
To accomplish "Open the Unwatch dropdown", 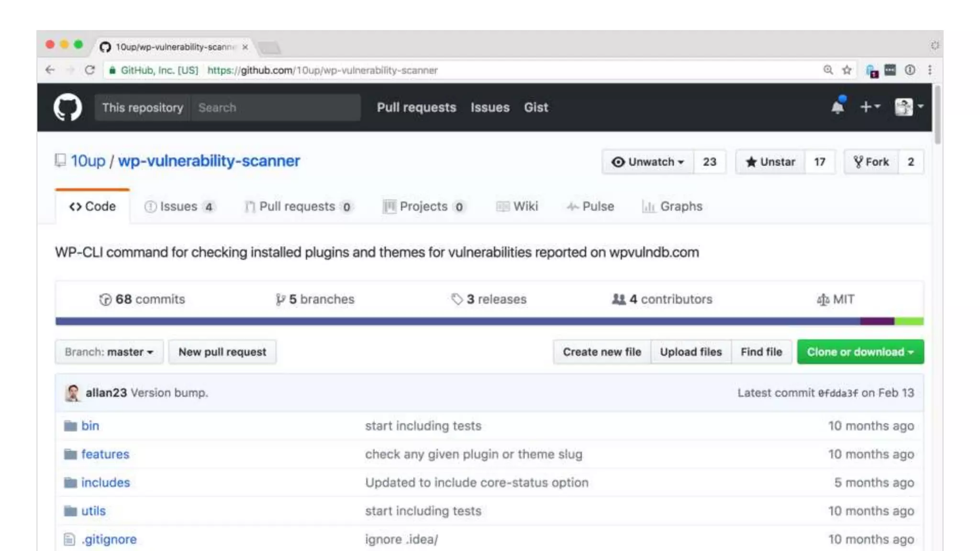I will (x=648, y=162).
